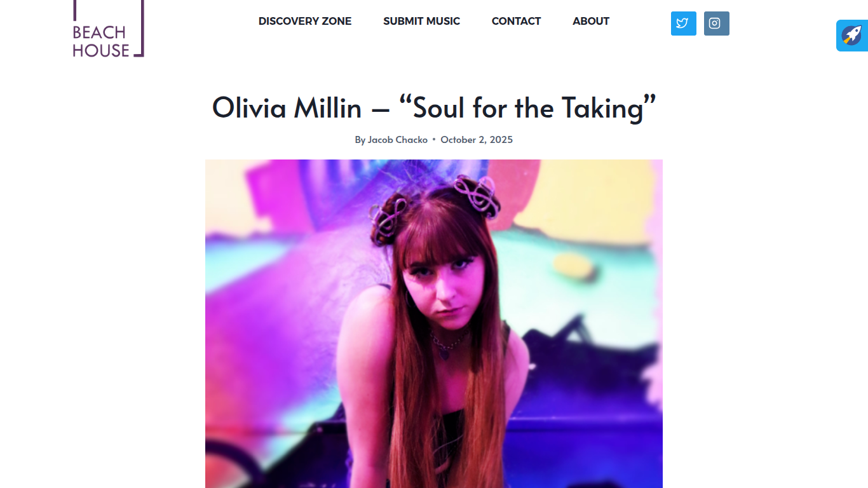868x488 pixels.
Task: Click the "By" text before the author
Action: coord(360,140)
